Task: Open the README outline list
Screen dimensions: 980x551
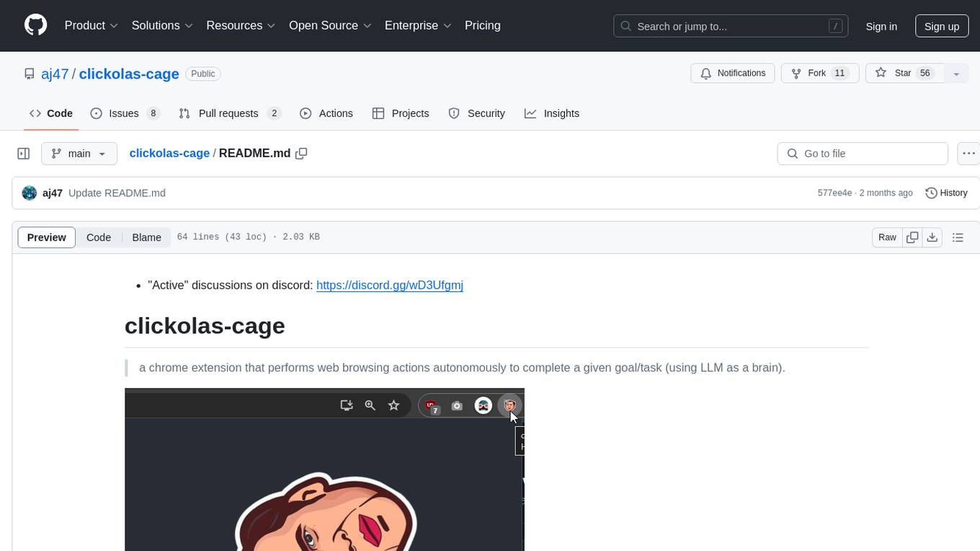Action: pos(958,237)
